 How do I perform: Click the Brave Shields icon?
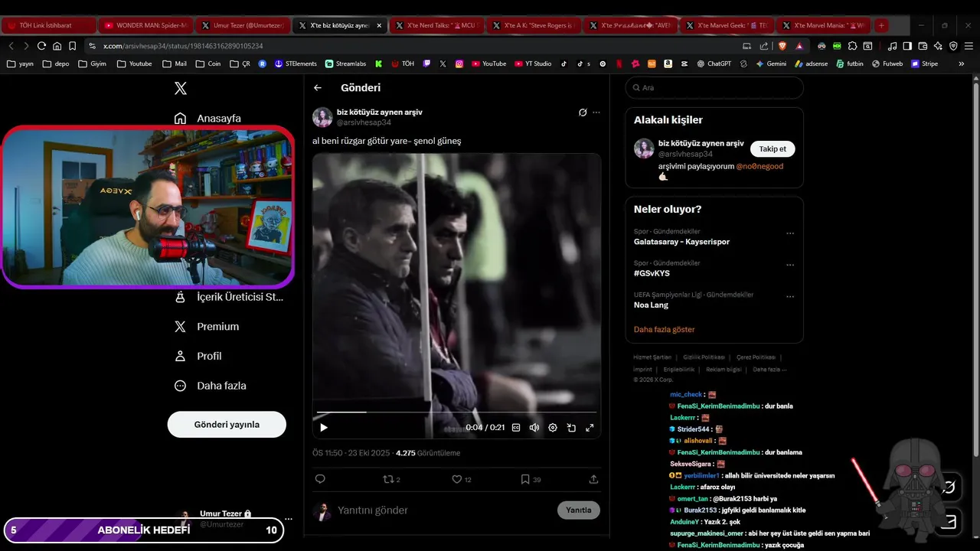coord(784,46)
